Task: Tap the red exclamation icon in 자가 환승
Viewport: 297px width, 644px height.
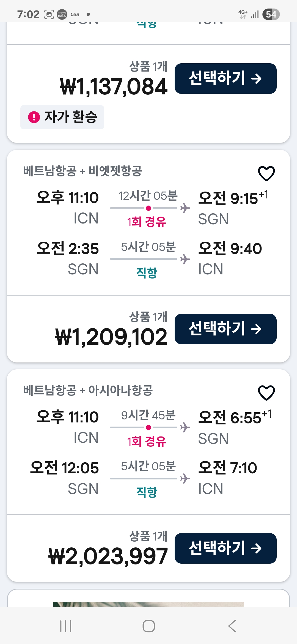Action: click(34, 117)
